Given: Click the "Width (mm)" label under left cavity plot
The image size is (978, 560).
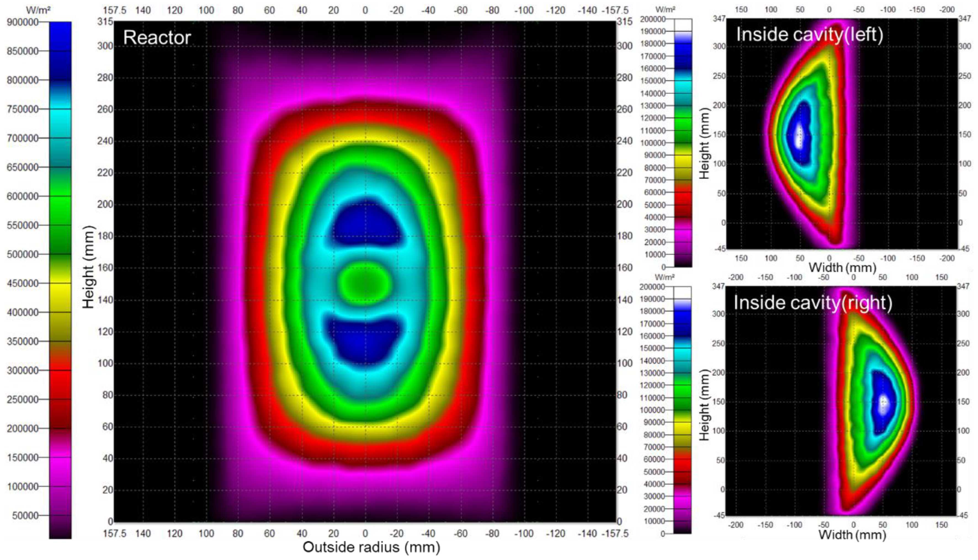Looking at the screenshot, I should point(842,268).
